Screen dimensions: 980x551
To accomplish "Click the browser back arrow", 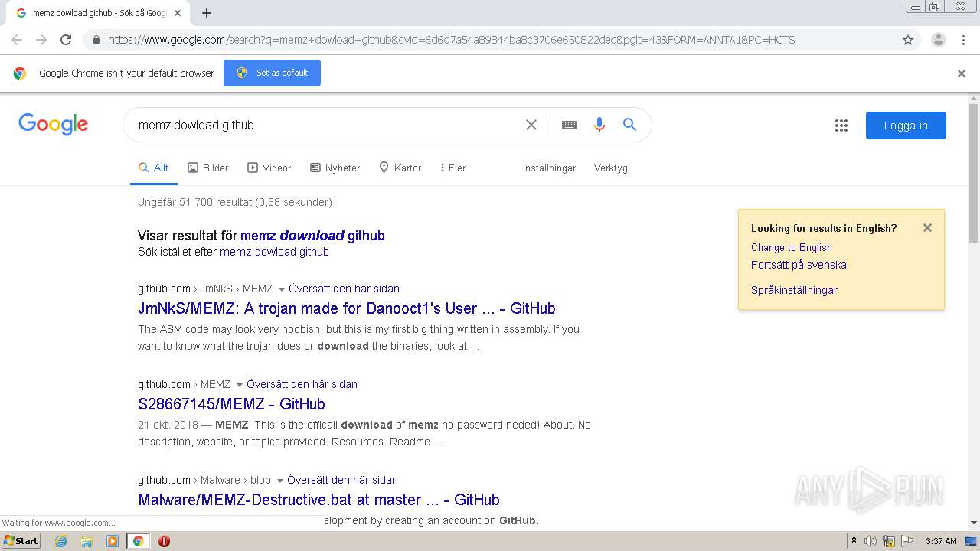I will click(x=17, y=40).
